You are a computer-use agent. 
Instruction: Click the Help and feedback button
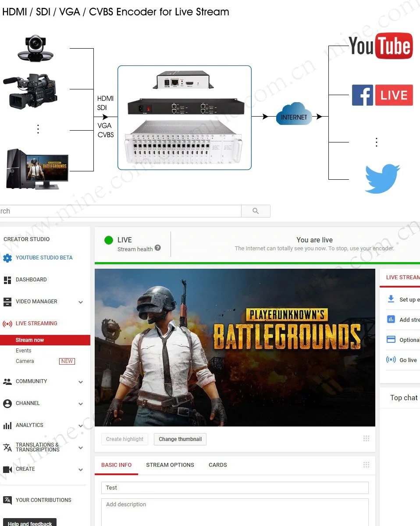click(30, 523)
